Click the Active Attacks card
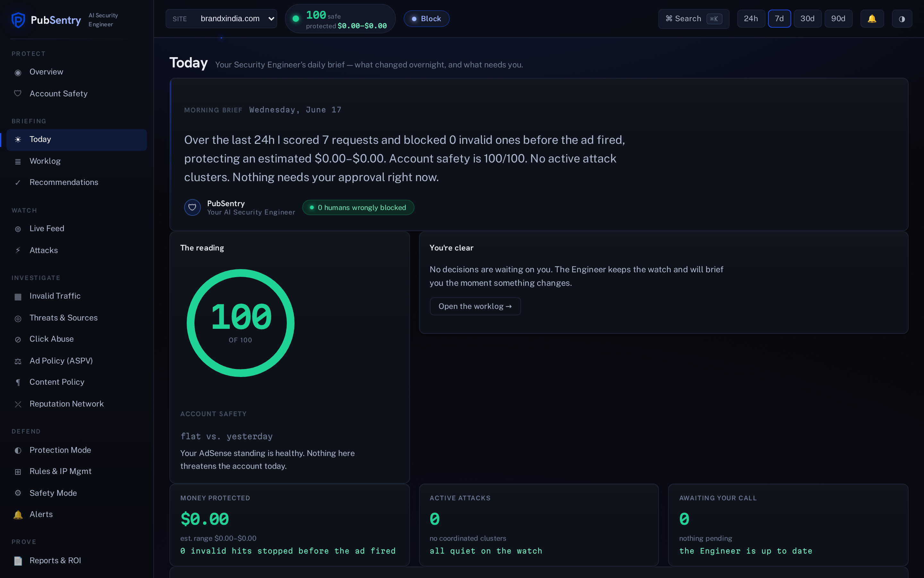 539,525
